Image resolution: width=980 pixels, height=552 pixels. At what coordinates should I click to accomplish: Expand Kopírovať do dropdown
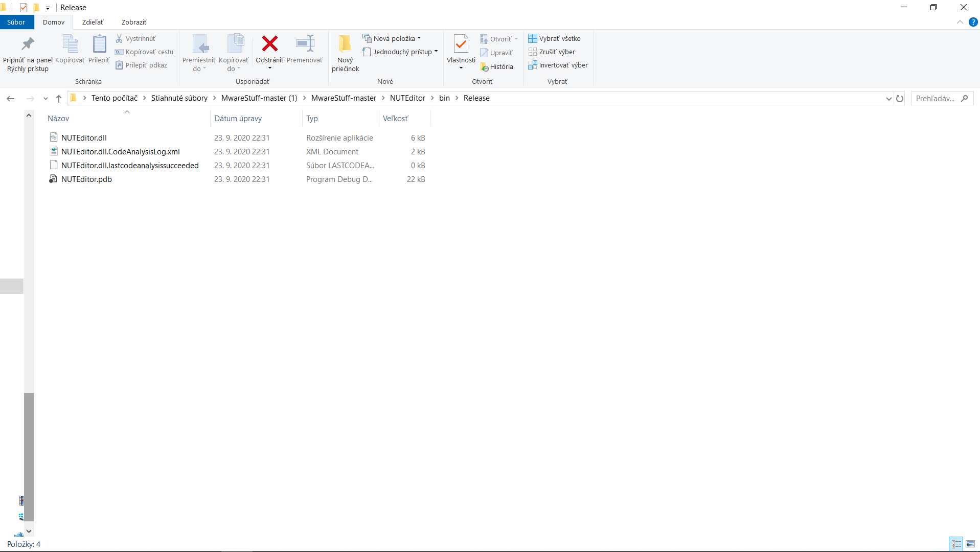pos(239,68)
